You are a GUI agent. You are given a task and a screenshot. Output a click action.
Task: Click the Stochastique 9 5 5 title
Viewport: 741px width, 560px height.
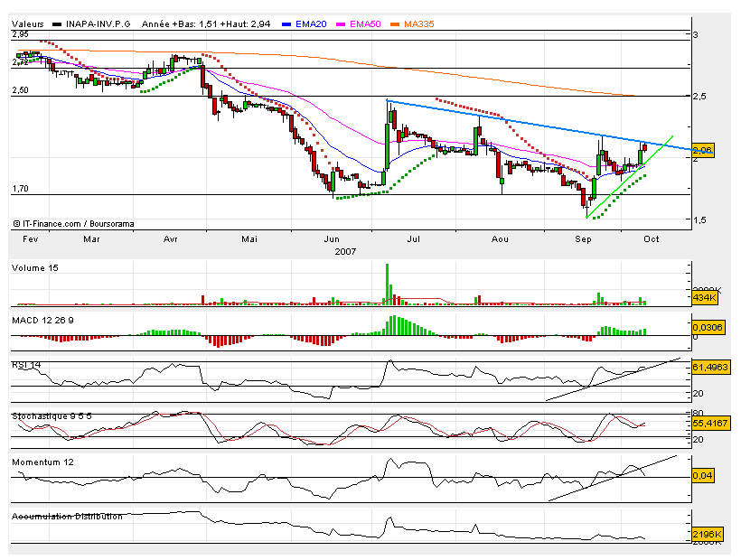click(52, 416)
